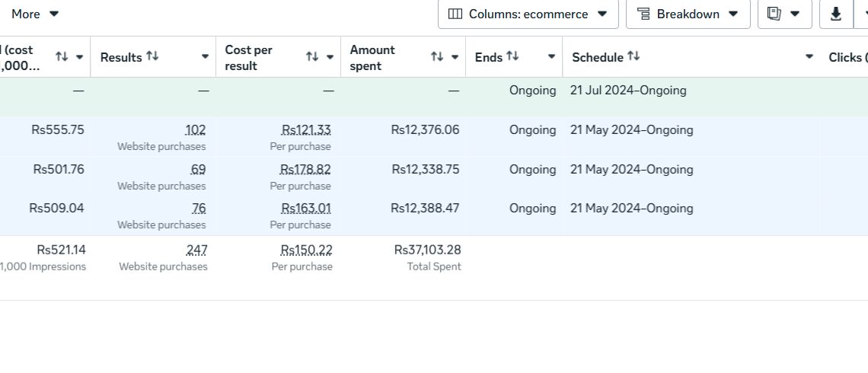Select the Rs509.04 CPM cell
Image resolution: width=868 pixels, height=373 pixels.
point(56,209)
